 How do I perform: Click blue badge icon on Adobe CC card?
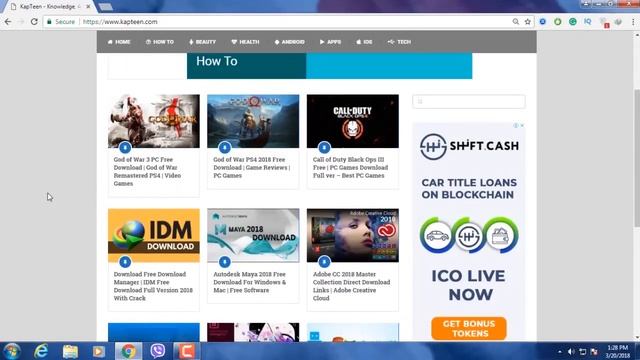pos(324,262)
